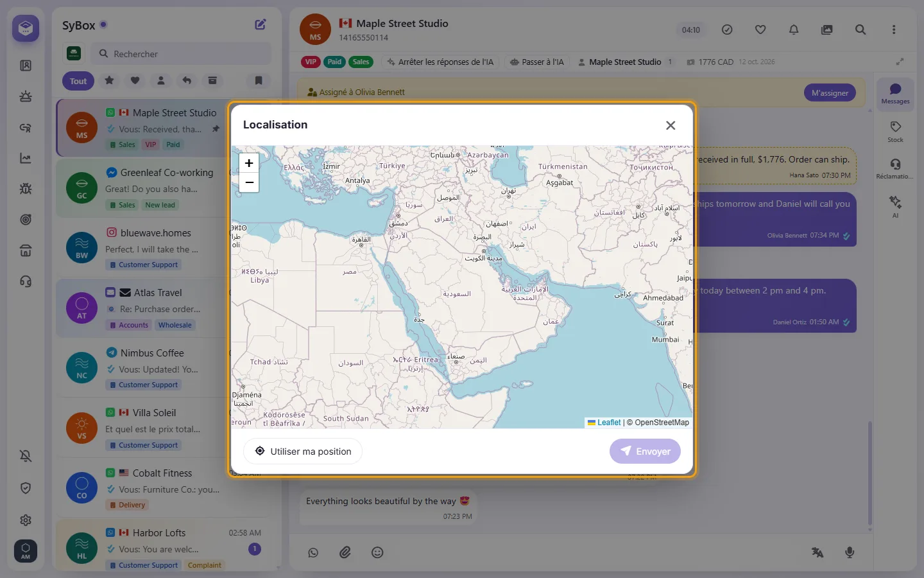Open the three-dot more options menu

[894, 30]
